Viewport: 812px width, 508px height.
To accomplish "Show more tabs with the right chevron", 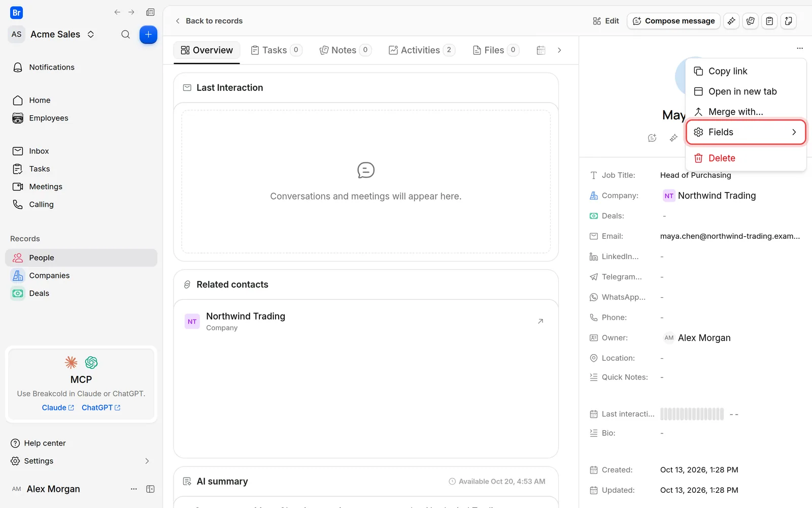I will pos(559,50).
